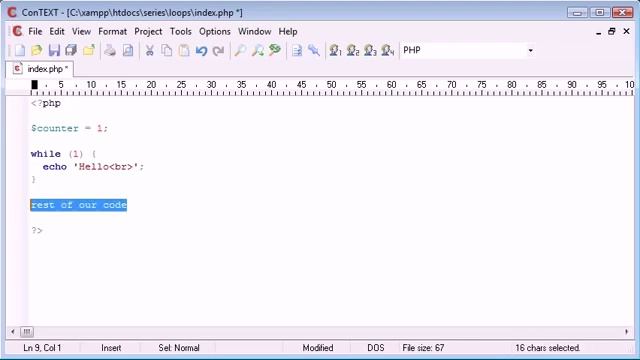Image resolution: width=640 pixels, height=360 pixels.
Task: Click the '?>' closing tag
Action: [37, 230]
